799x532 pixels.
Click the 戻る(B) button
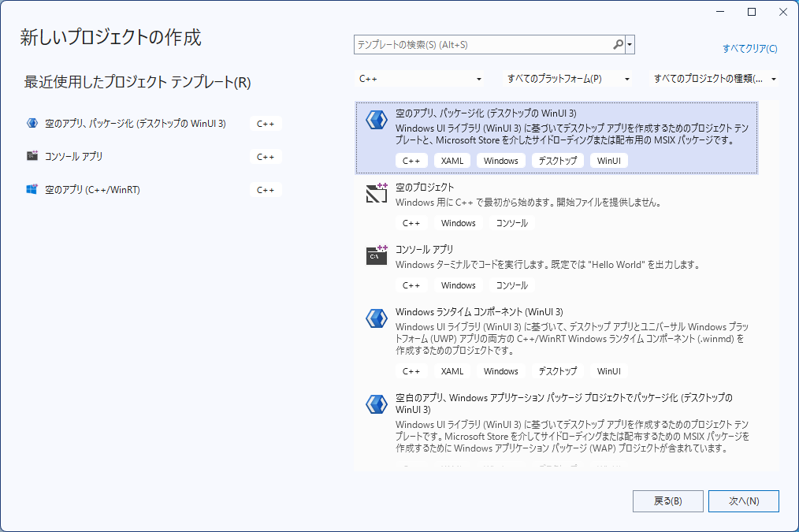point(667,501)
